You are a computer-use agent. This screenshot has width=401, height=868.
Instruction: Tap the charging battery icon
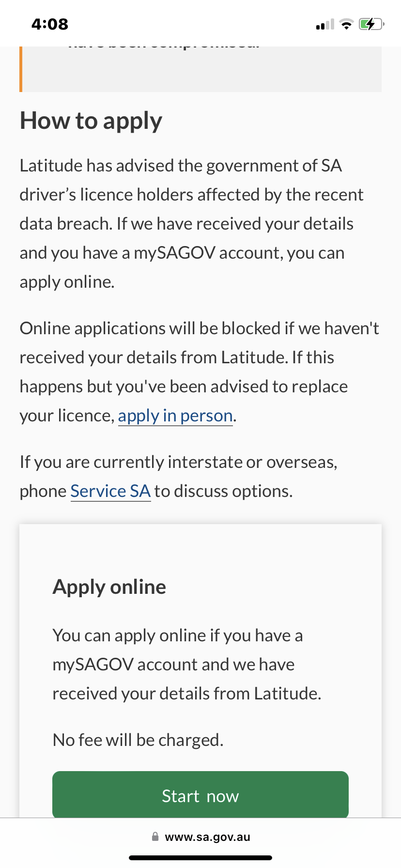click(371, 24)
